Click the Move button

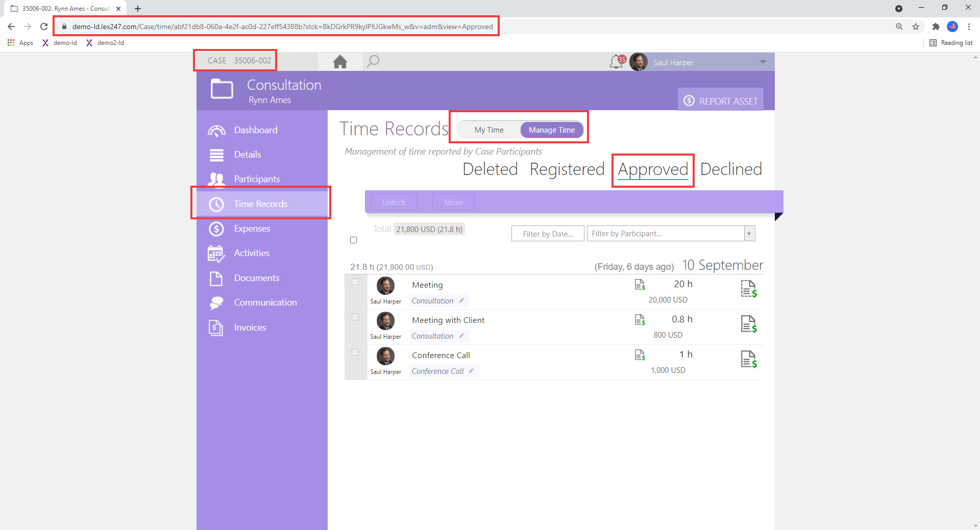click(454, 203)
